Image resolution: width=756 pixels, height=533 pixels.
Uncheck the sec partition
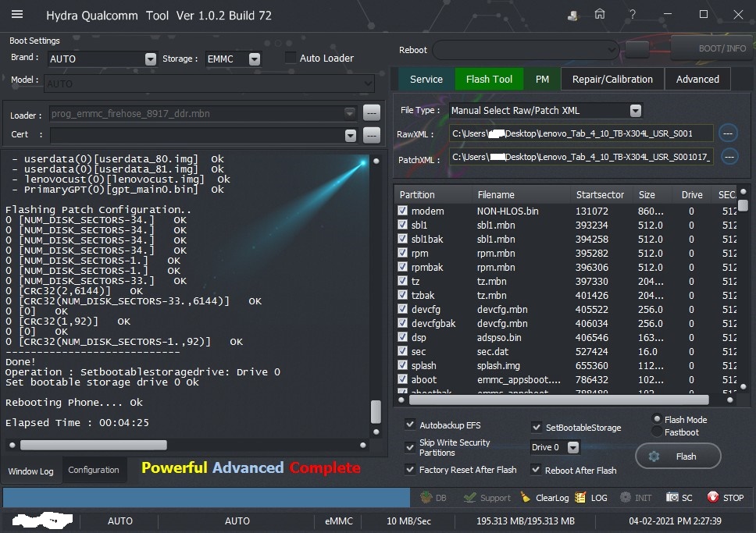click(x=402, y=351)
